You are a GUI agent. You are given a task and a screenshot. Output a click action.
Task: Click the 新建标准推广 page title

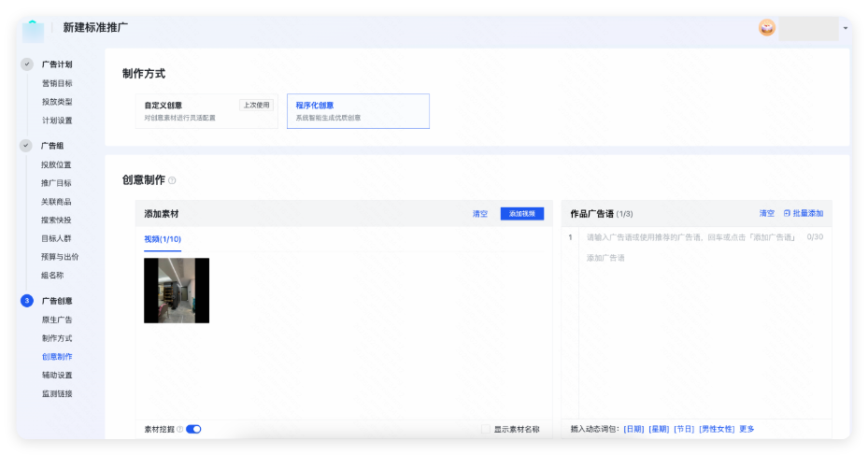[95, 28]
